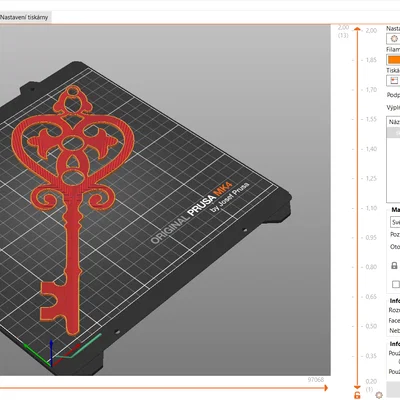Screen dimensions: 400x400
Task: Tick the checkbox below the padlock
Action: (x=396, y=284)
